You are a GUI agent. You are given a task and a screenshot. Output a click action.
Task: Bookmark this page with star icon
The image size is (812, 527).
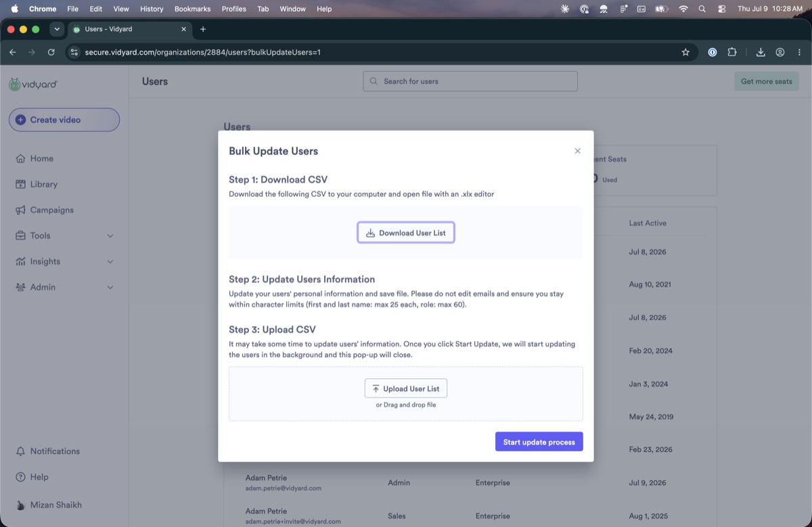[x=685, y=52]
